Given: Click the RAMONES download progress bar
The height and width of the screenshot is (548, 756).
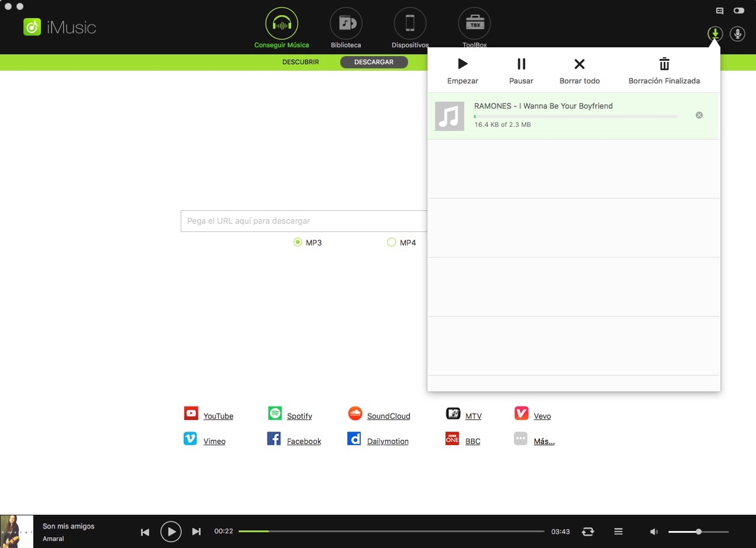Looking at the screenshot, I should 576,116.
